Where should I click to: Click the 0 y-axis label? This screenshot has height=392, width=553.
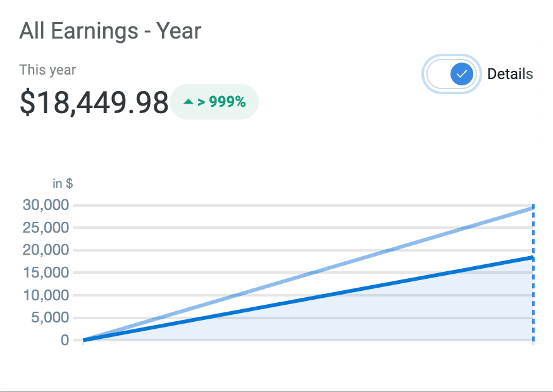pos(65,340)
